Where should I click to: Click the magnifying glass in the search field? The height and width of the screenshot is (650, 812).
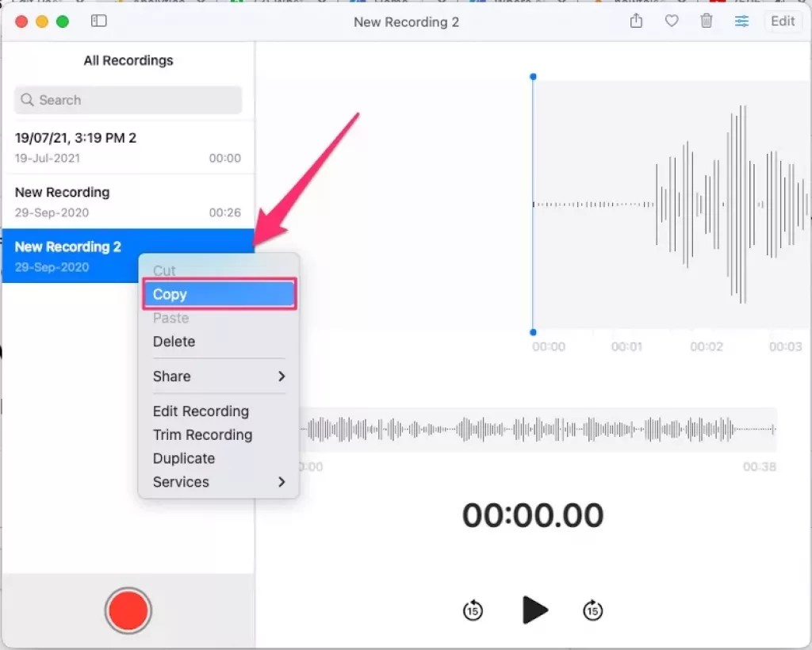(28, 100)
